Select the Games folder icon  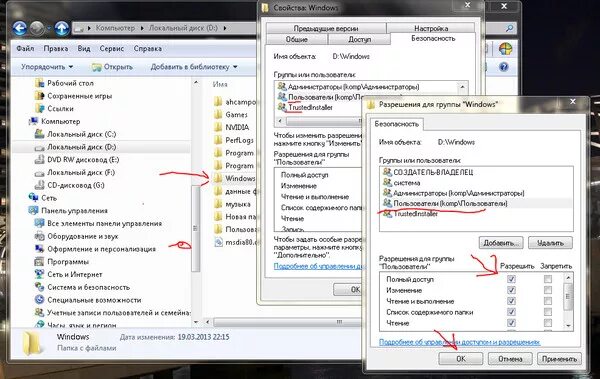(218, 114)
